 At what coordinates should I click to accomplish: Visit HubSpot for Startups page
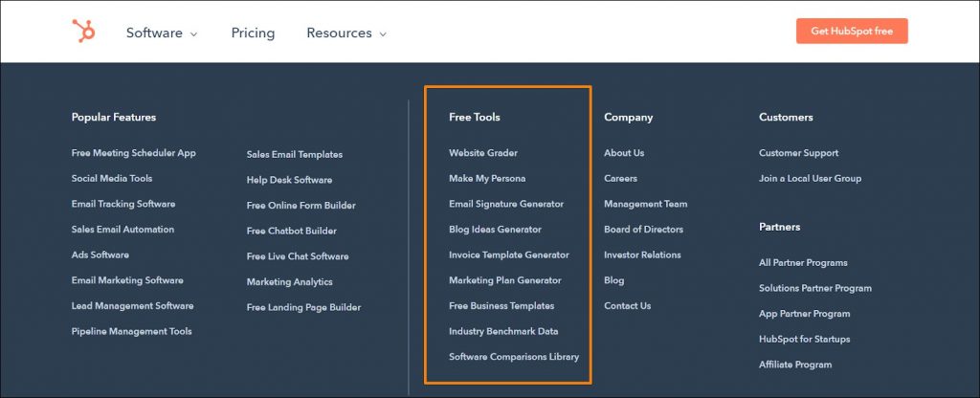(x=804, y=339)
